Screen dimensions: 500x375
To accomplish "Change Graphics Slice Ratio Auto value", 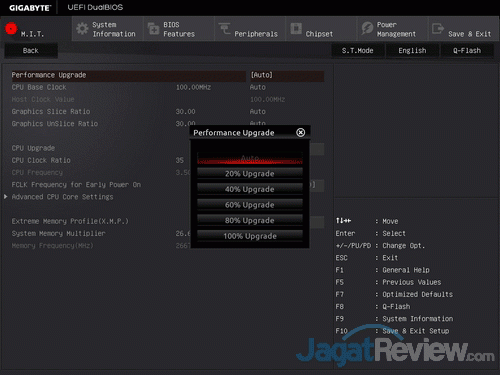I will pos(258,112).
